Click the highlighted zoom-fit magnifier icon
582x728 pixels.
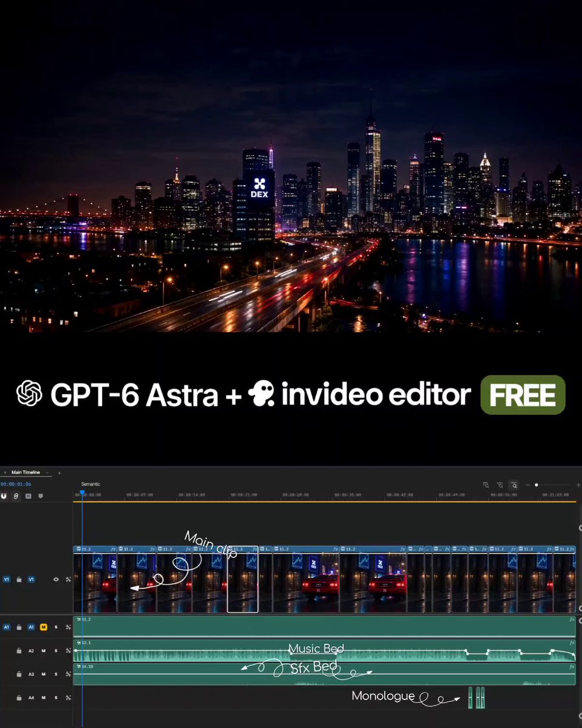tap(514, 485)
